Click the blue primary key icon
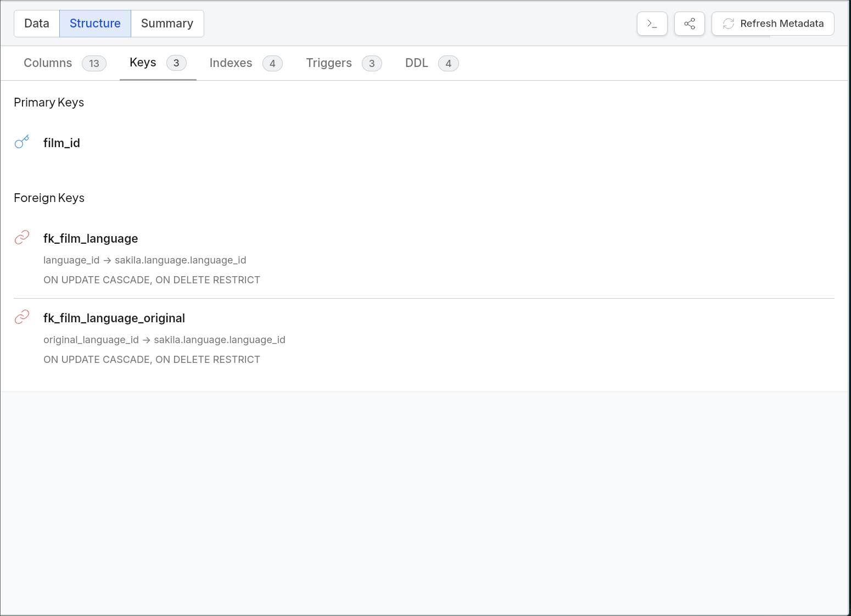 pos(22,142)
